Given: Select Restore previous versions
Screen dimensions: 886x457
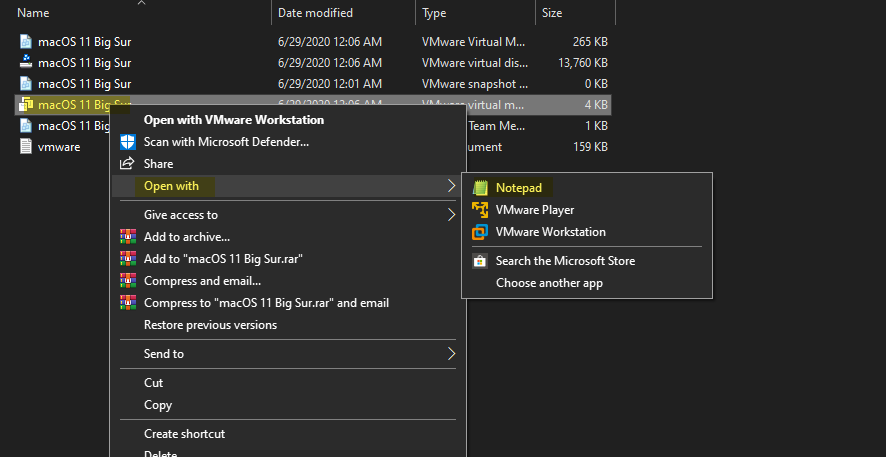Looking at the screenshot, I should tap(211, 325).
